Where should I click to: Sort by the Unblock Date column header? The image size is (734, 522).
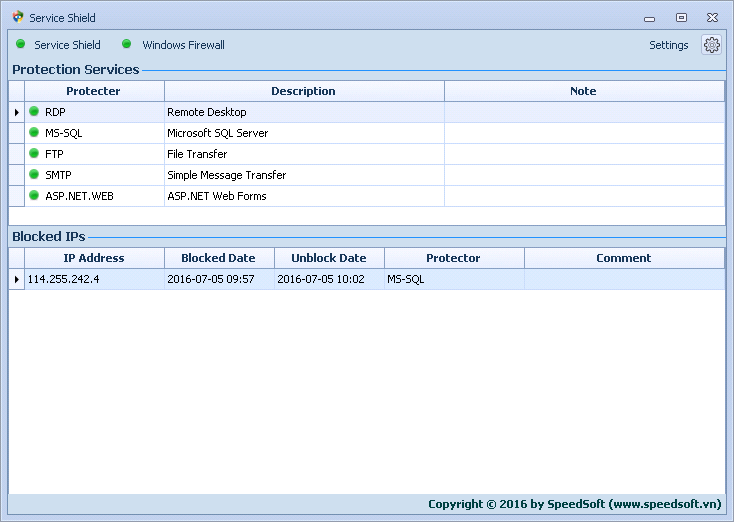(x=329, y=258)
